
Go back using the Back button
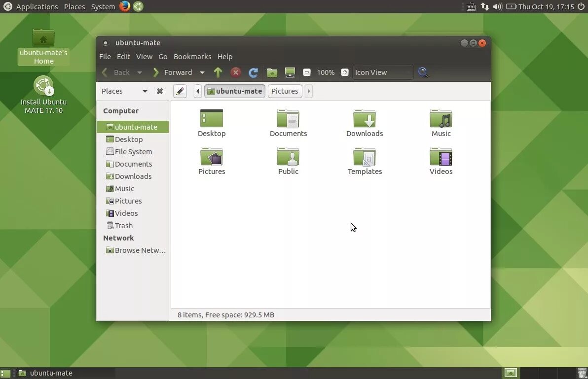[x=116, y=72]
